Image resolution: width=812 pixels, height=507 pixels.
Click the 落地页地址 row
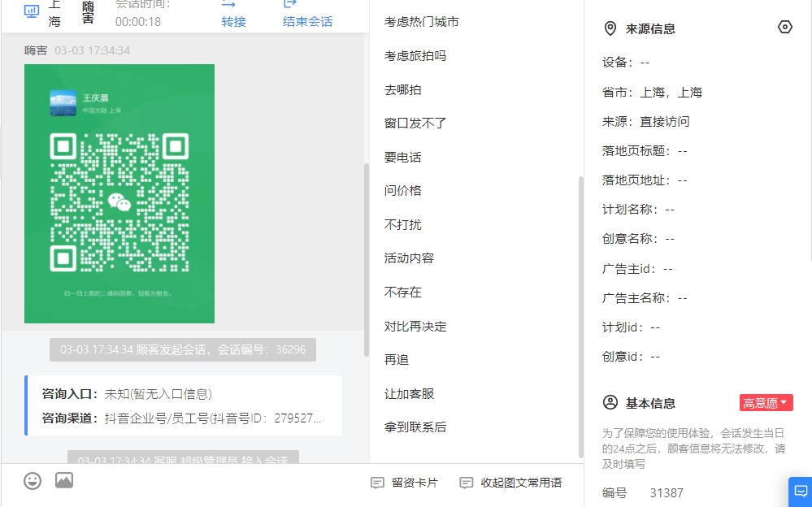click(x=645, y=180)
